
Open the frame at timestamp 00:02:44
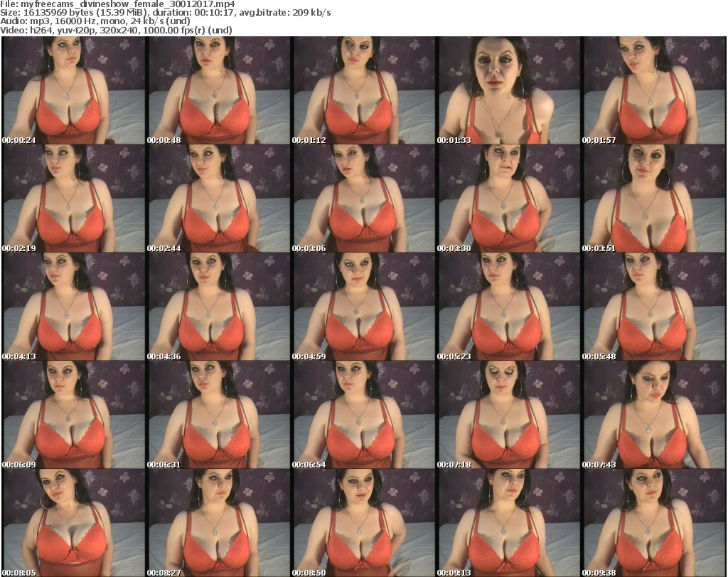pyautogui.click(x=218, y=198)
